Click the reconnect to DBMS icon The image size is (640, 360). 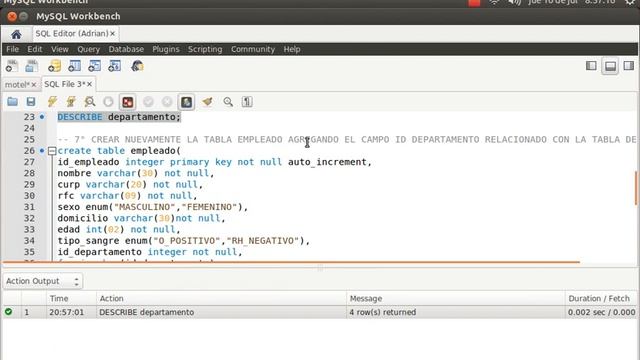pyautogui.click(x=137, y=66)
